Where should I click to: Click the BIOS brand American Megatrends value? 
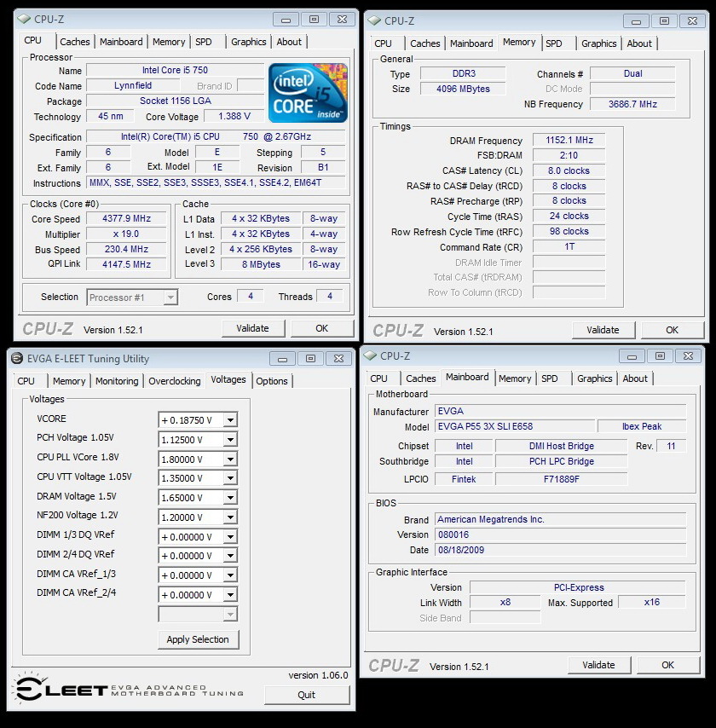point(561,519)
